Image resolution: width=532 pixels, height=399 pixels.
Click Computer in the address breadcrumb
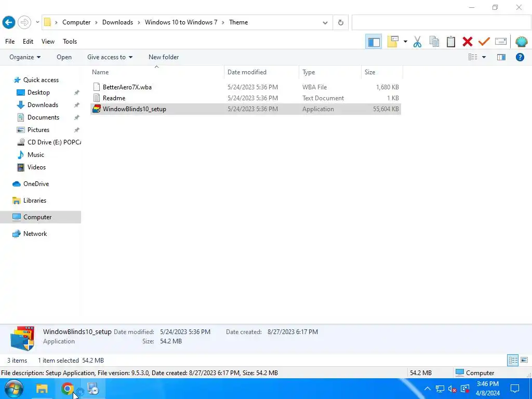tap(76, 22)
